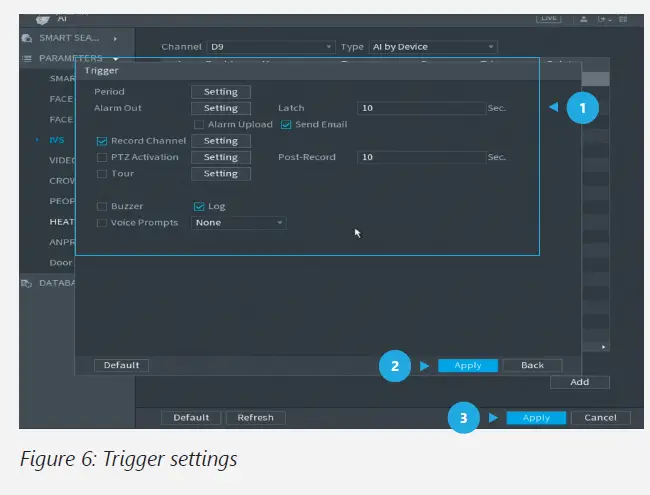Click Apply in the Trigger dialog

point(468,365)
